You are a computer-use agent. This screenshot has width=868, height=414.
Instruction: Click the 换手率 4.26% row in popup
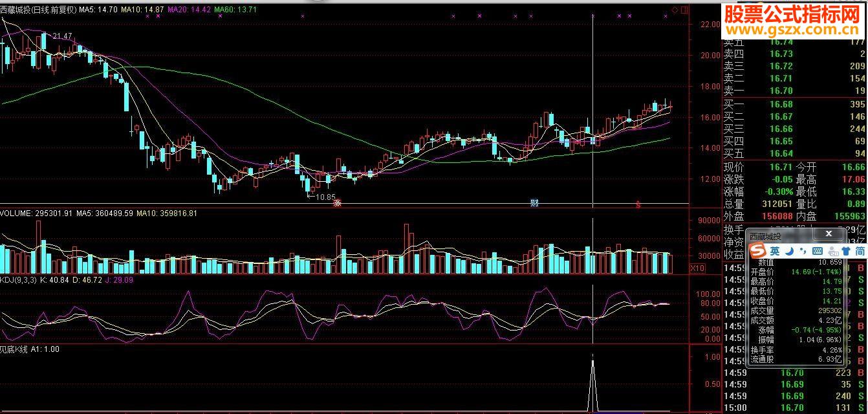(796, 350)
